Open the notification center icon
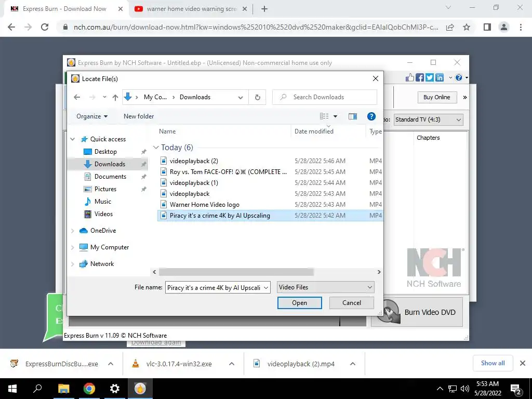Screen dimensions: 532x399 [515, 390]
